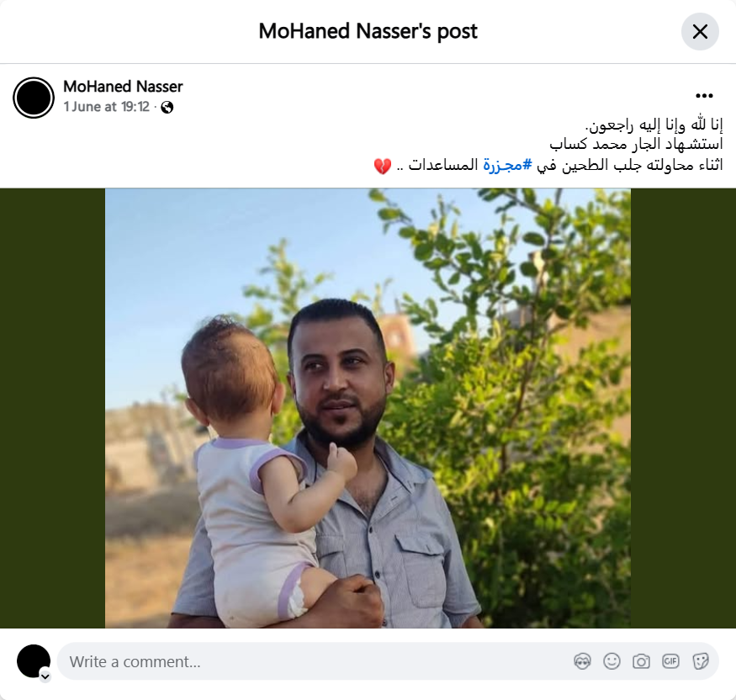
Task: Click the dark green left image border
Action: point(52,408)
